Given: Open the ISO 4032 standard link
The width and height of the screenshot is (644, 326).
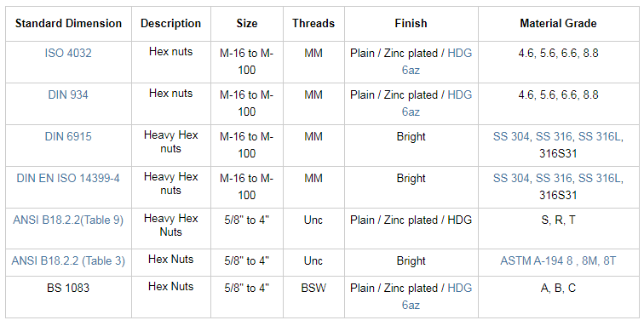Looking at the screenshot, I should 68,53.
